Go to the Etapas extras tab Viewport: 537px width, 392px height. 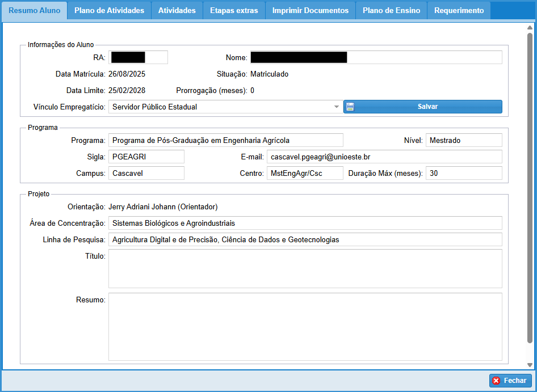234,11
